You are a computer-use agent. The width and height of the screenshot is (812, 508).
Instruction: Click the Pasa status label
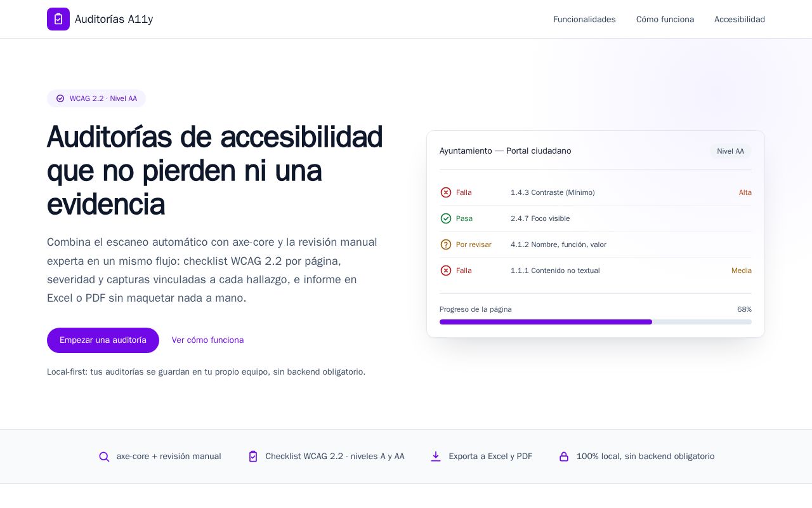[464, 218]
